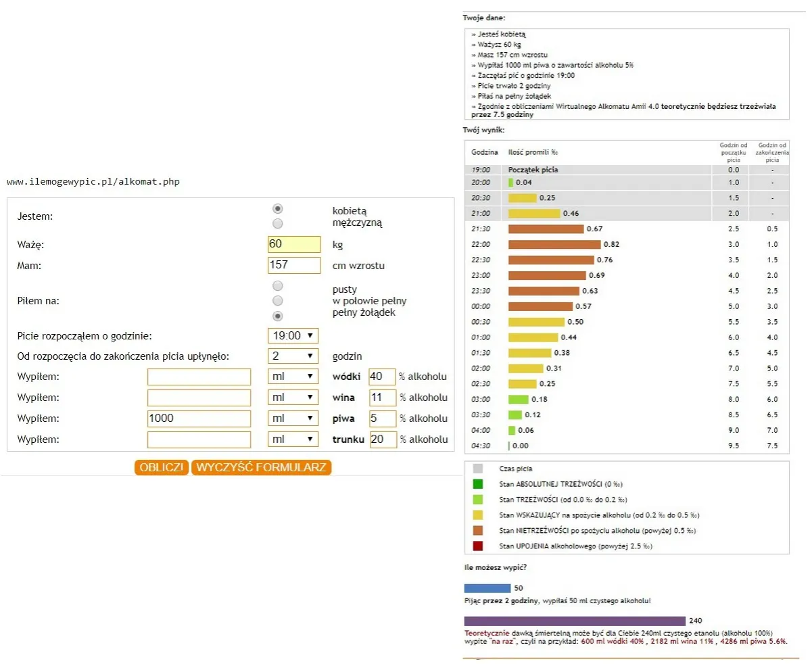This screenshot has height=664, width=812.
Task: Click the piwa amount field containing 1000
Action: [199, 419]
